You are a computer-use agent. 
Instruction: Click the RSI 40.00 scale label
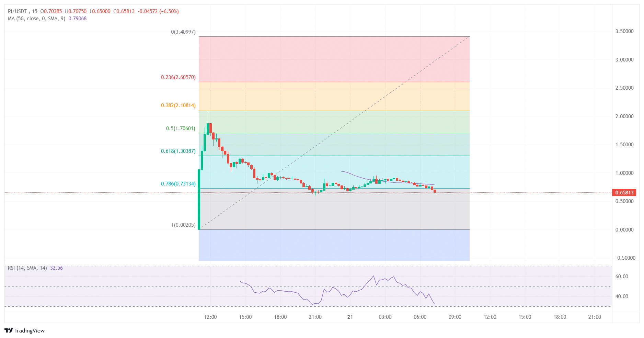click(x=622, y=296)
